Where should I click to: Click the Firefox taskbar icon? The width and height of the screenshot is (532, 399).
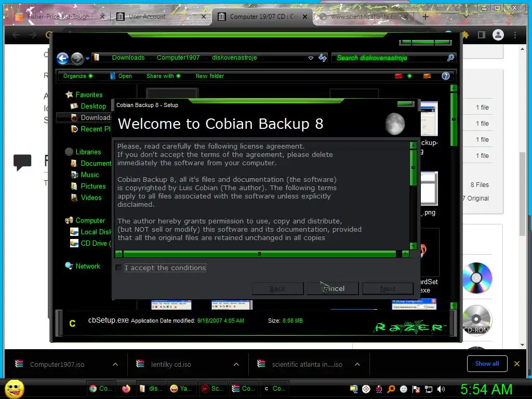tap(126, 389)
